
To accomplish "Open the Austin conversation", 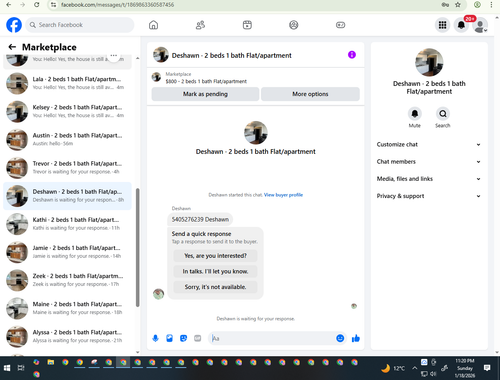I will click(67, 140).
